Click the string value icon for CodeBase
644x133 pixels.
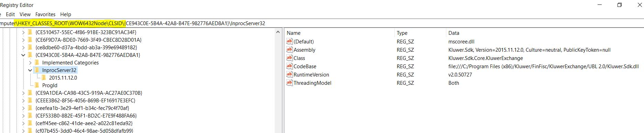tap(290, 66)
